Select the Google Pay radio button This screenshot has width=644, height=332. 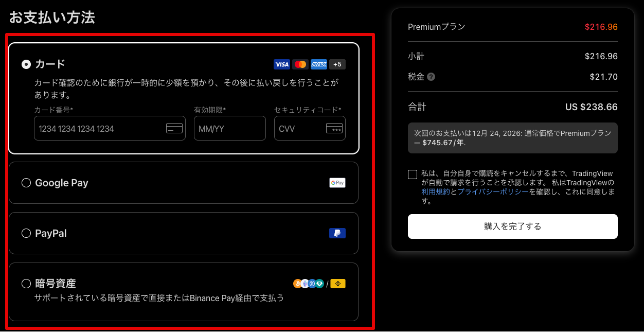coord(26,183)
